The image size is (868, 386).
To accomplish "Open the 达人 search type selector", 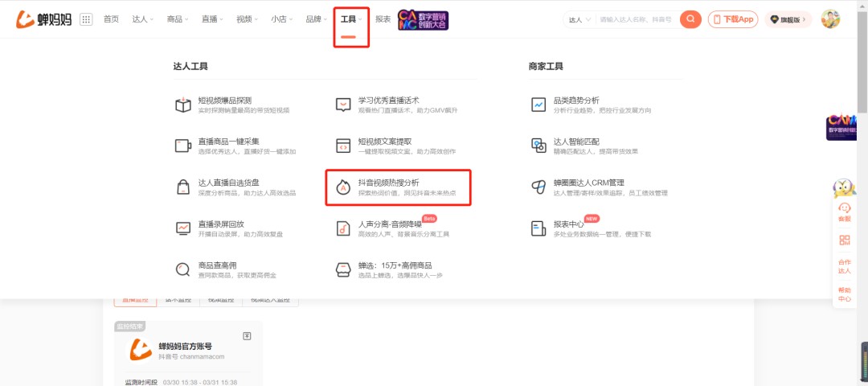I will coord(579,19).
